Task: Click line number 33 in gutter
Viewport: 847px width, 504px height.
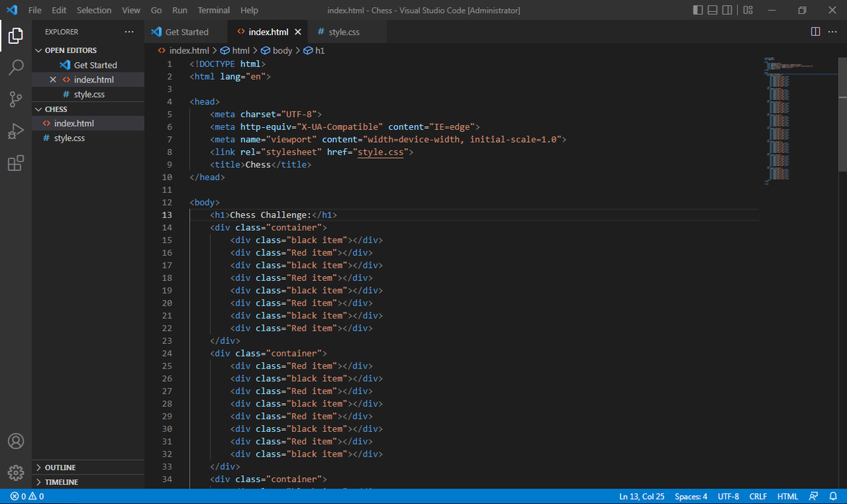Action: (x=167, y=467)
